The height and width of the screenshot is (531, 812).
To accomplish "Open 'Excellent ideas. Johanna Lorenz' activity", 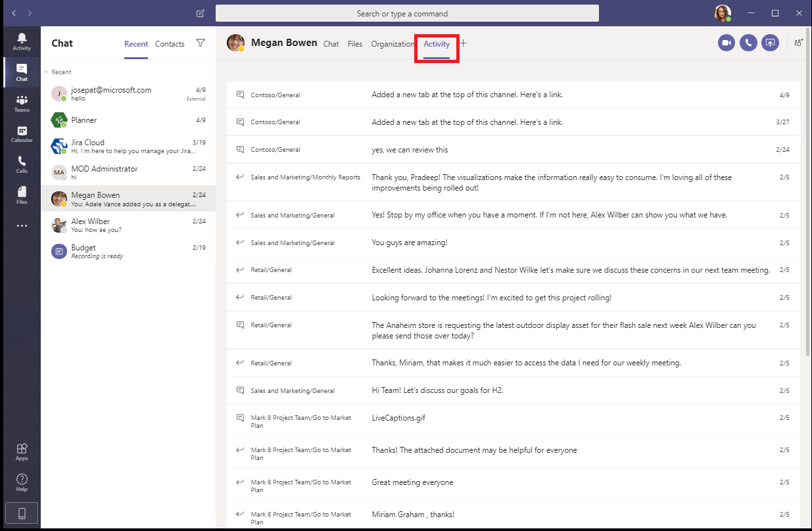I will pos(513,270).
